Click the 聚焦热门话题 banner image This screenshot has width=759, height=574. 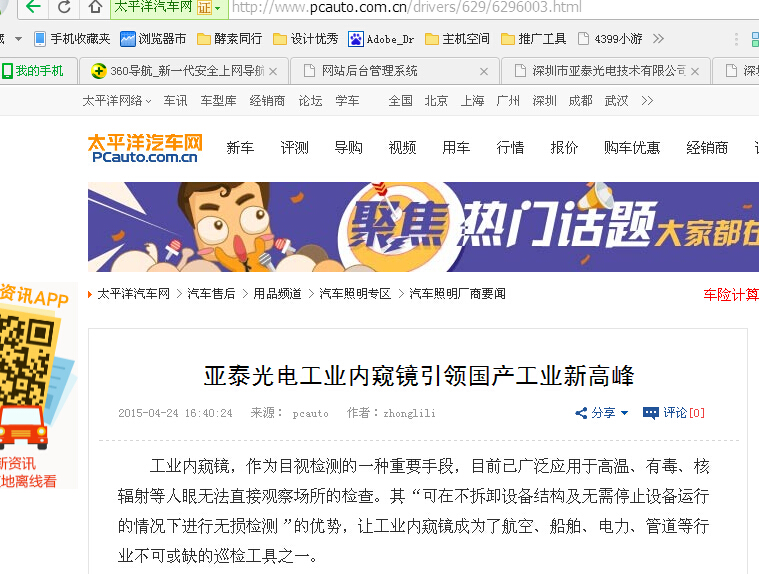pyautogui.click(x=424, y=227)
